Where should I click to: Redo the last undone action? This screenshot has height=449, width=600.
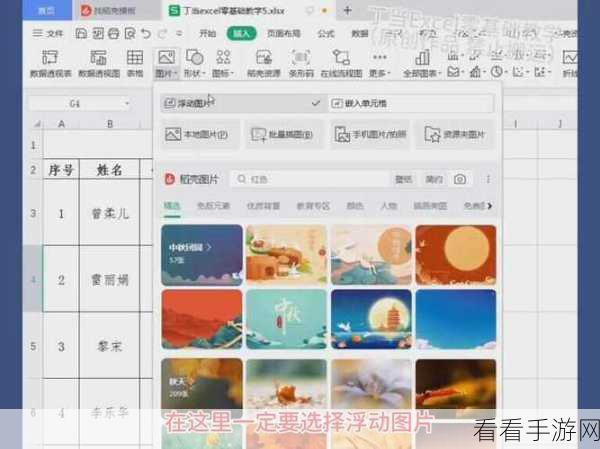(162, 34)
